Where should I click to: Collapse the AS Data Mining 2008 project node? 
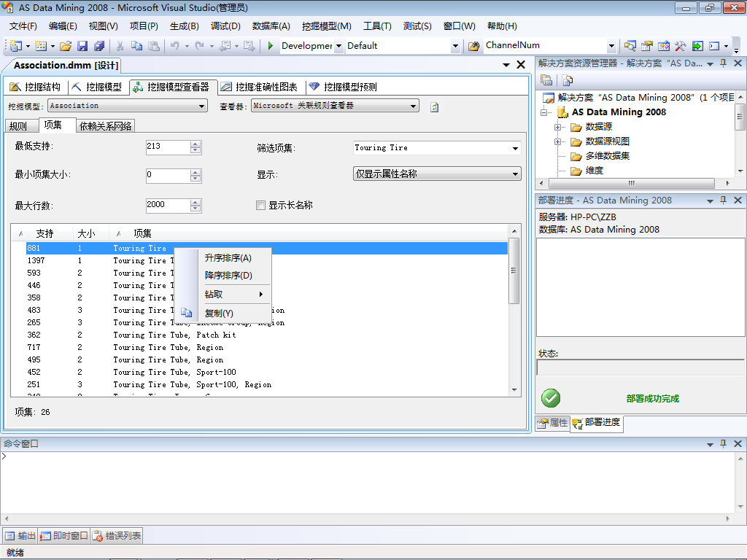coord(543,112)
